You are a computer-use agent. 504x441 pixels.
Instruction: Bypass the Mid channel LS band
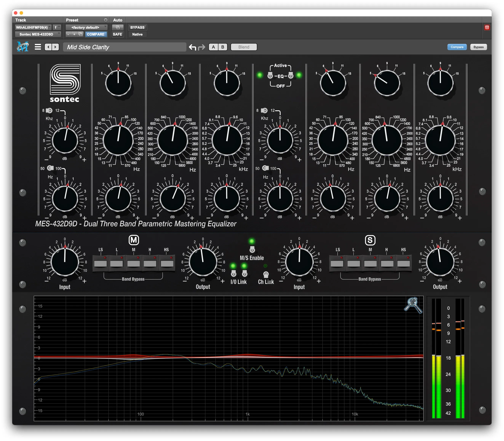coord(101,264)
